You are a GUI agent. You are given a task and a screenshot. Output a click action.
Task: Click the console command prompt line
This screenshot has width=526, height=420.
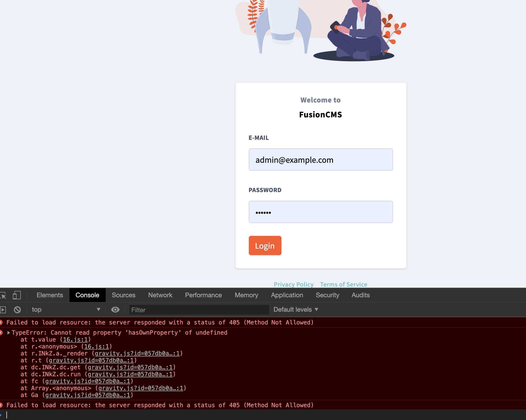tap(107, 415)
